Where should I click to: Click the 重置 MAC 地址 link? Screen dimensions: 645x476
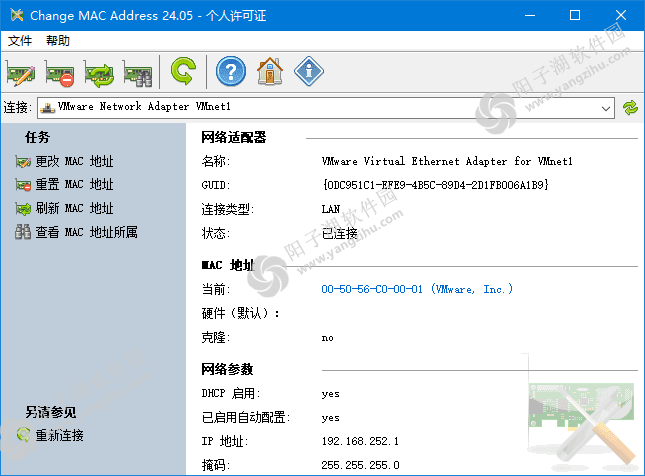pos(74,184)
